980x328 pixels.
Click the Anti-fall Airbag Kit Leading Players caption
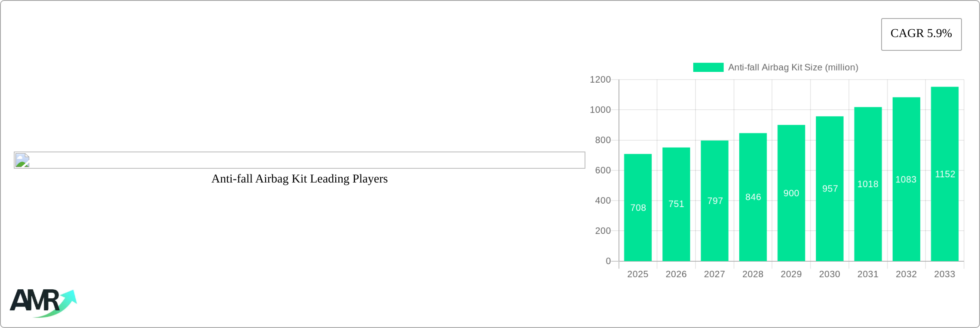[300, 179]
